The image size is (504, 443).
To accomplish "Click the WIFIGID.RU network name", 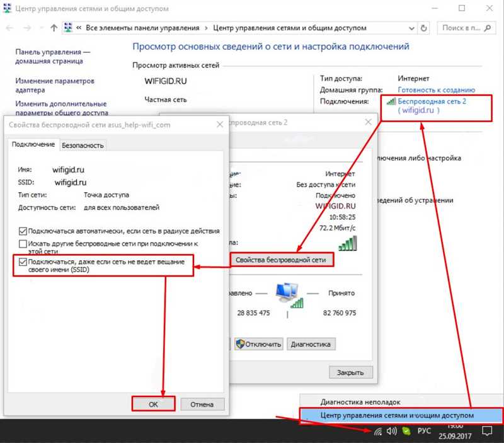I will coord(166,81).
